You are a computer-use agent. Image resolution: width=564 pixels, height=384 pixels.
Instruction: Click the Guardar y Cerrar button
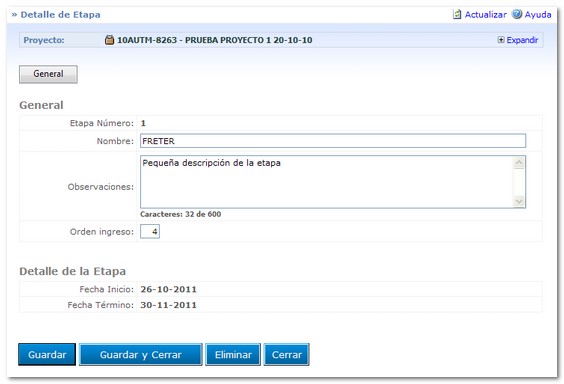coord(141,355)
